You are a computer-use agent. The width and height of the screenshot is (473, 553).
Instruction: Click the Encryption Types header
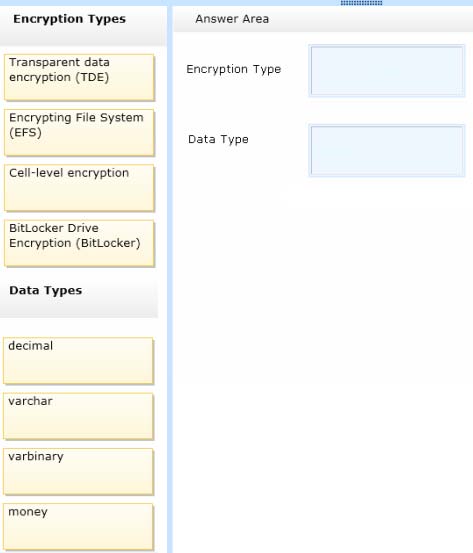[x=69, y=19]
